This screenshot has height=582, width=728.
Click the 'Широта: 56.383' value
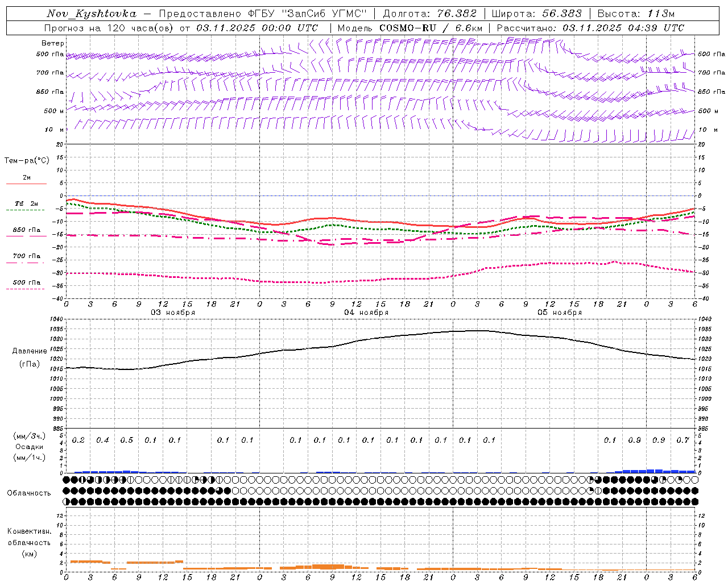click(x=537, y=14)
